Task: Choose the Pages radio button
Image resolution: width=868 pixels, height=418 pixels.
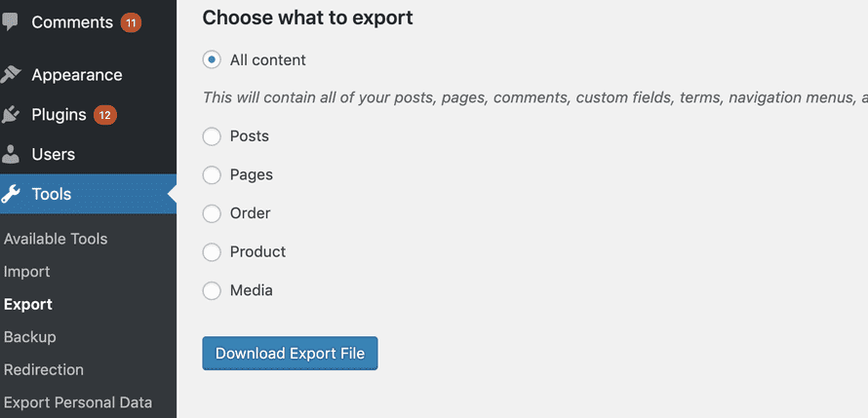Action: click(x=212, y=175)
